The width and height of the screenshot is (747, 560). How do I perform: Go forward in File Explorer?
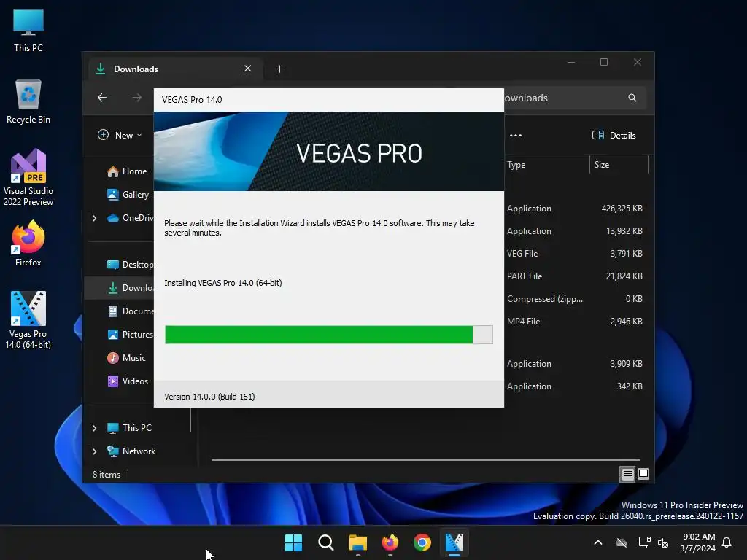click(x=137, y=98)
